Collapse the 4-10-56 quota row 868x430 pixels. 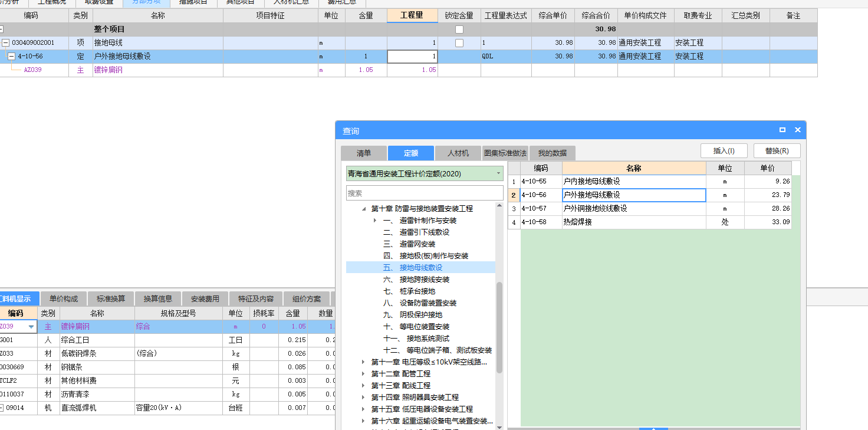pos(11,57)
